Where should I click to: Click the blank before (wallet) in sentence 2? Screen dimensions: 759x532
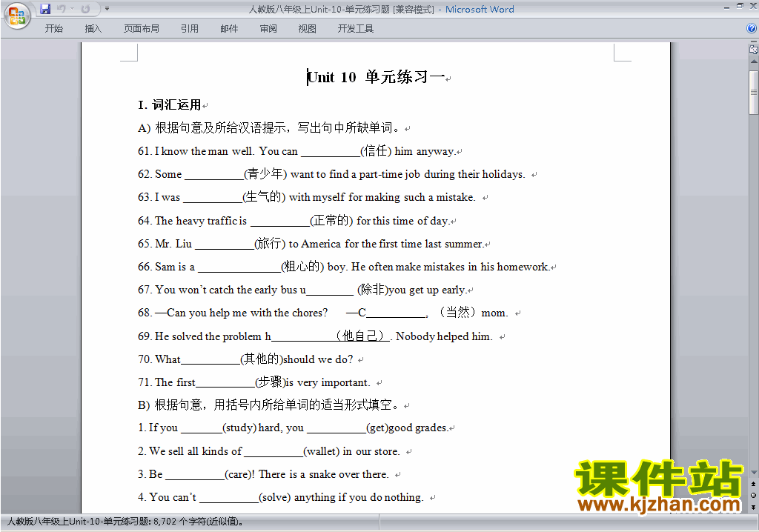tap(274, 452)
